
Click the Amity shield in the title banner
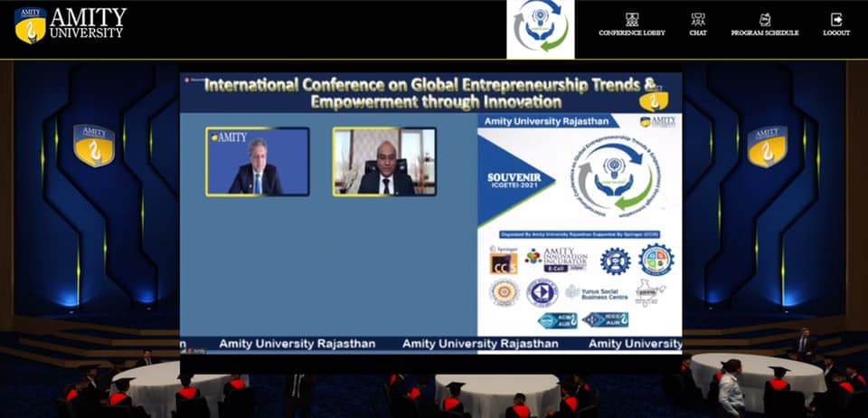(654, 100)
